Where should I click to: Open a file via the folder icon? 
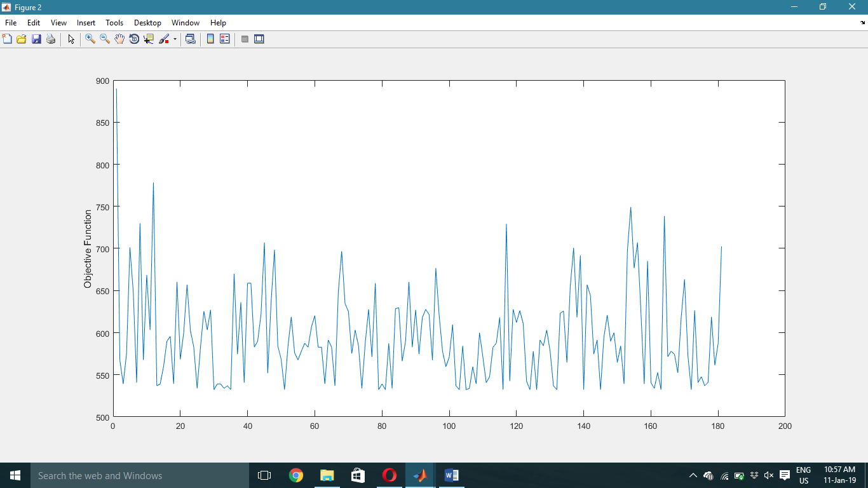(x=22, y=39)
